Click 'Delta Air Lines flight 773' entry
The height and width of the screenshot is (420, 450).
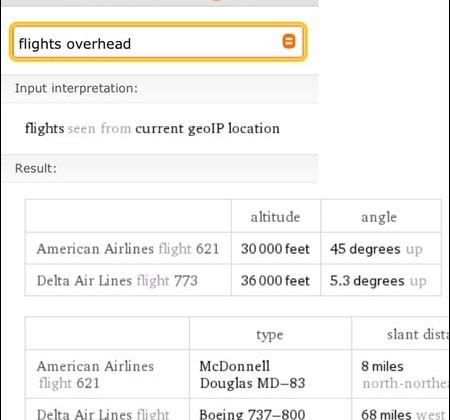pyautogui.click(x=117, y=281)
